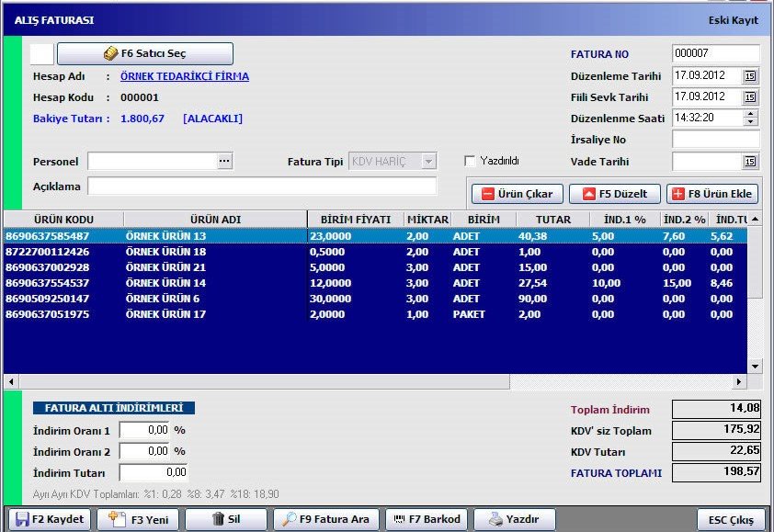Open the ÖRNEK TEDARİKÇİ FİRMA account link

pyautogui.click(x=184, y=76)
